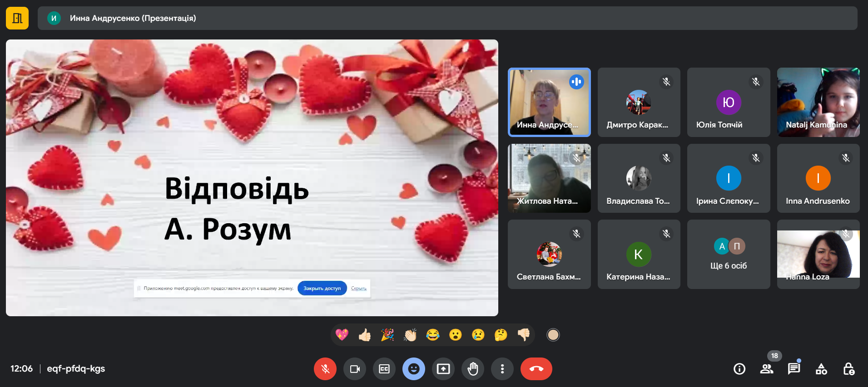Image resolution: width=868 pixels, height=387 pixels.
Task: Choose reaction skin tone swatch
Action: tap(553, 335)
